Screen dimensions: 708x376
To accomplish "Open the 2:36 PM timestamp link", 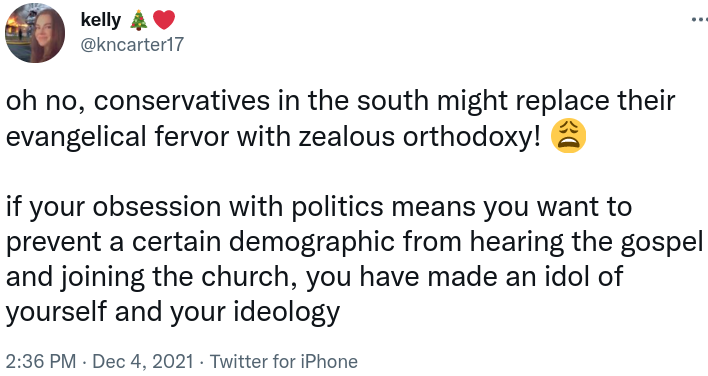I will point(41,362).
